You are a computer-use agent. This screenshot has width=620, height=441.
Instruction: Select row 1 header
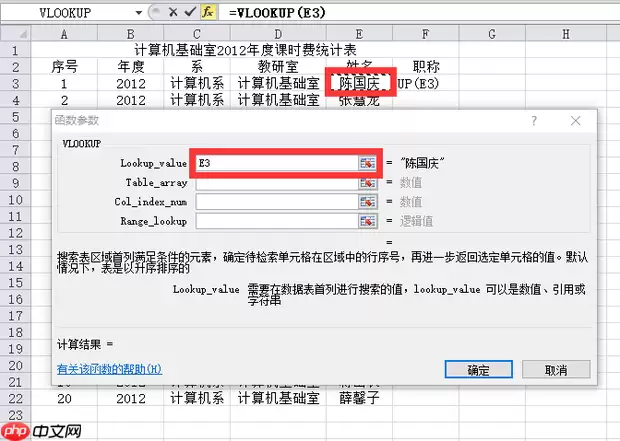tap(15, 50)
